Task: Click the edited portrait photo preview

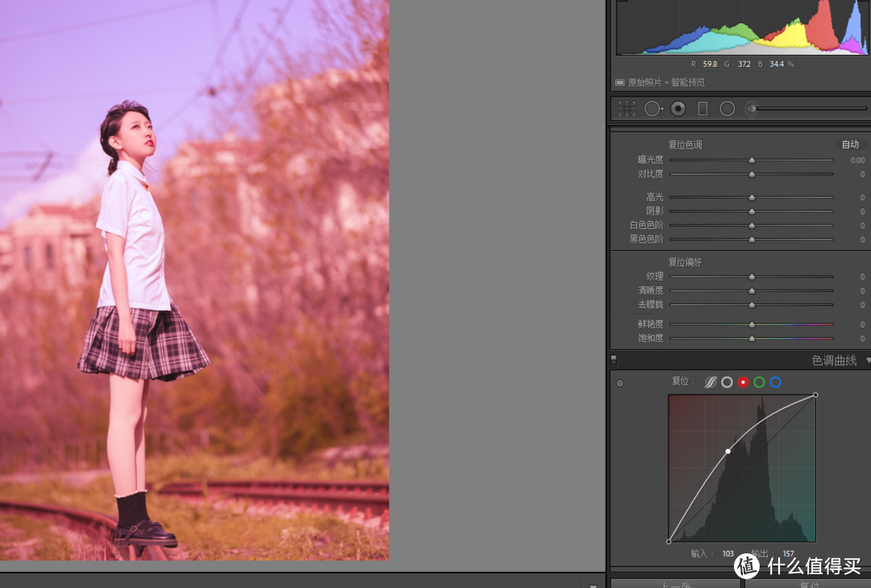Action: click(194, 280)
